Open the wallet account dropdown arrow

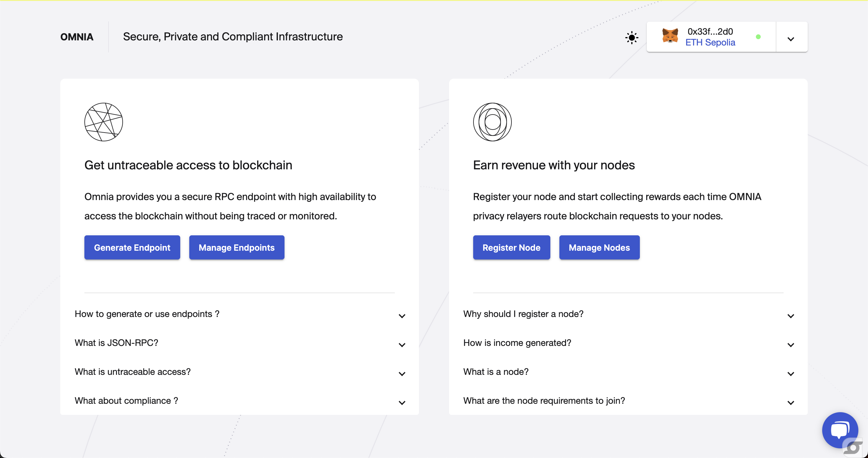click(x=791, y=39)
